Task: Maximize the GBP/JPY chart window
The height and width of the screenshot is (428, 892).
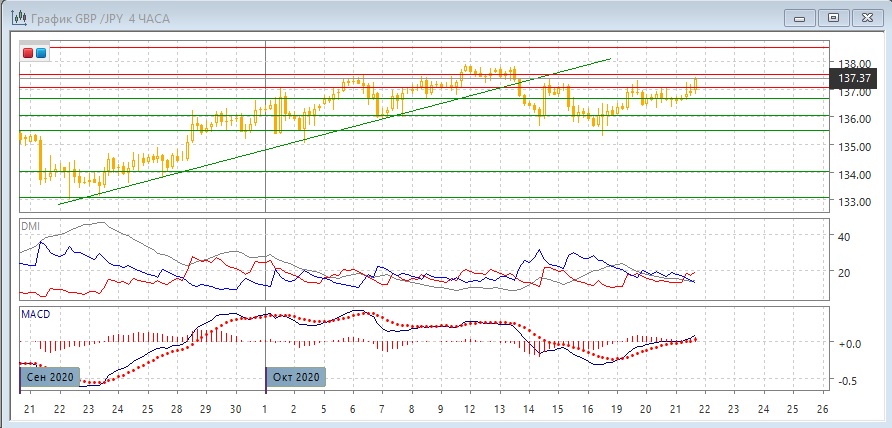Action: 832,17
